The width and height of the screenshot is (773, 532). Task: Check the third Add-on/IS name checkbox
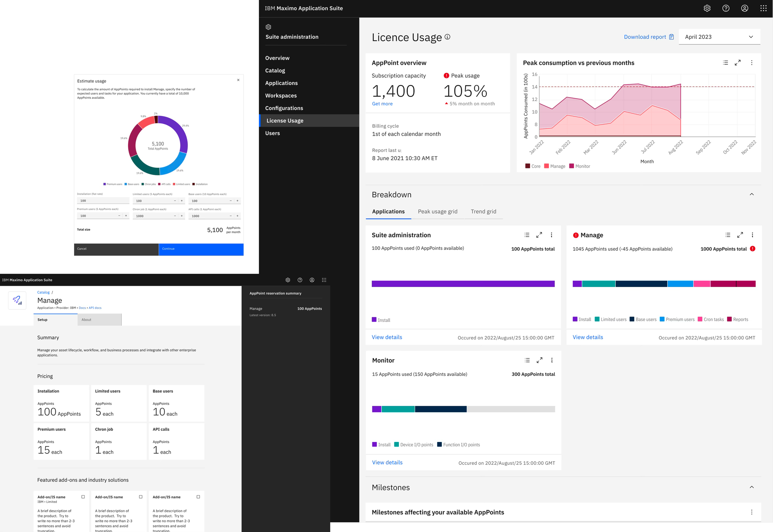pyautogui.click(x=199, y=497)
